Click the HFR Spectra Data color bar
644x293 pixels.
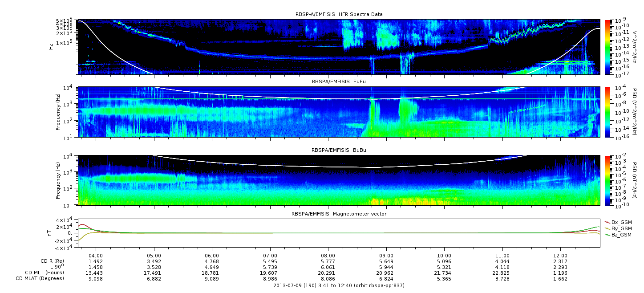tap(608, 47)
